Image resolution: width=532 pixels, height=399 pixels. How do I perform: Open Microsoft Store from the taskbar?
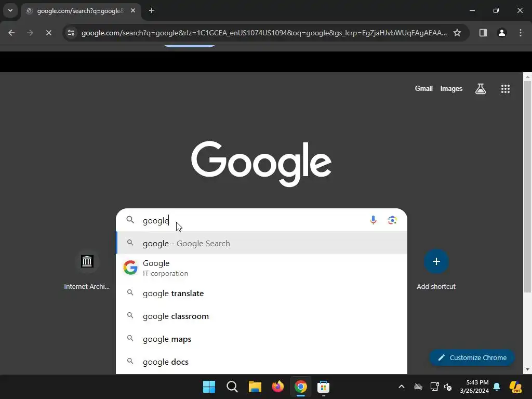click(323, 387)
